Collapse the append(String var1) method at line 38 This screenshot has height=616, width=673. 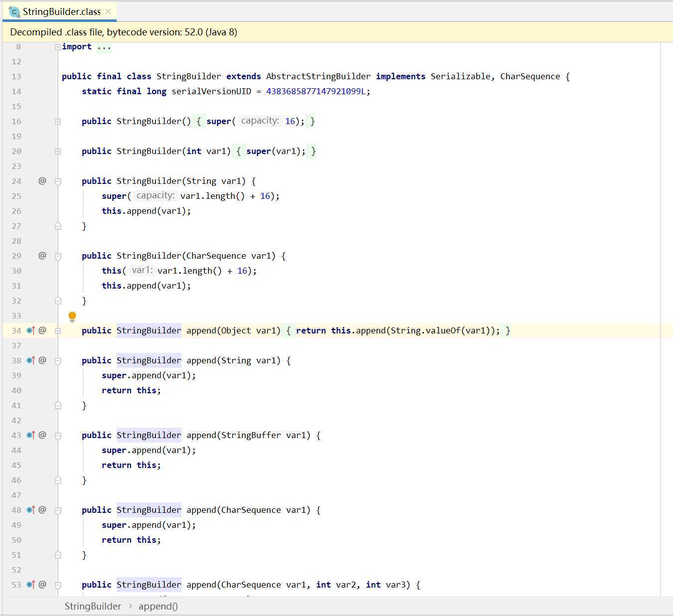tap(58, 361)
